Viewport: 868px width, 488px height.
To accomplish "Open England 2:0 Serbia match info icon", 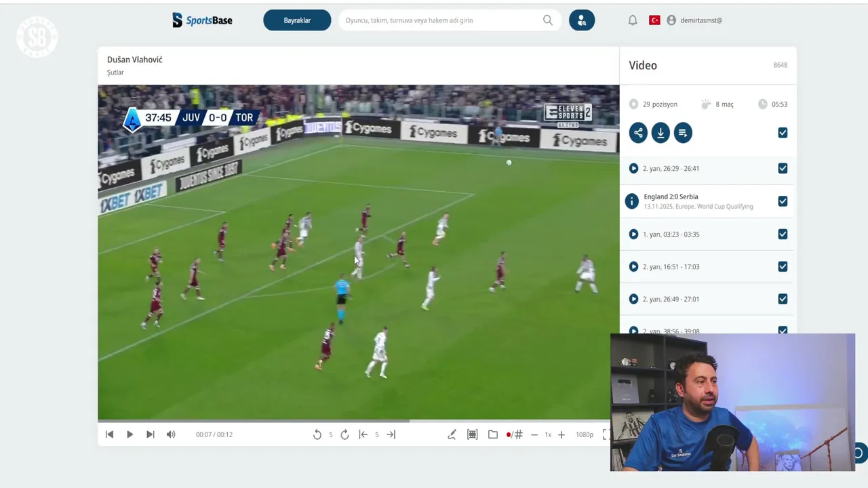I will (631, 201).
